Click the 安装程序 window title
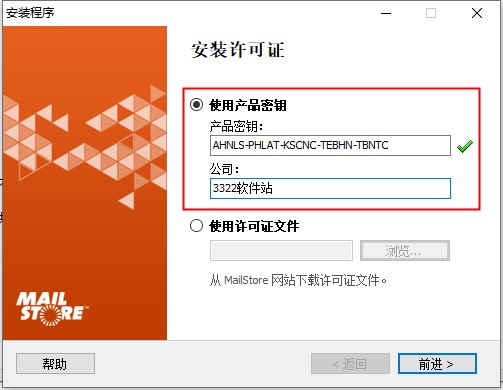The image size is (503, 390). (30, 13)
